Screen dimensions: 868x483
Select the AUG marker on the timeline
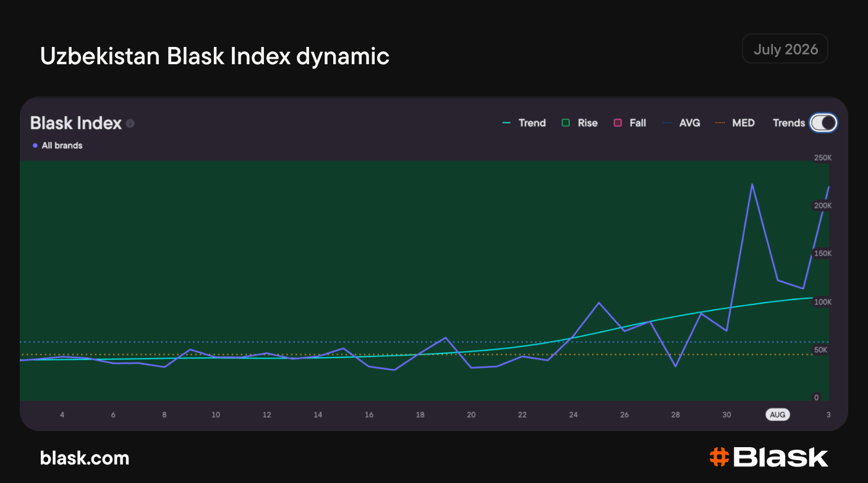778,414
